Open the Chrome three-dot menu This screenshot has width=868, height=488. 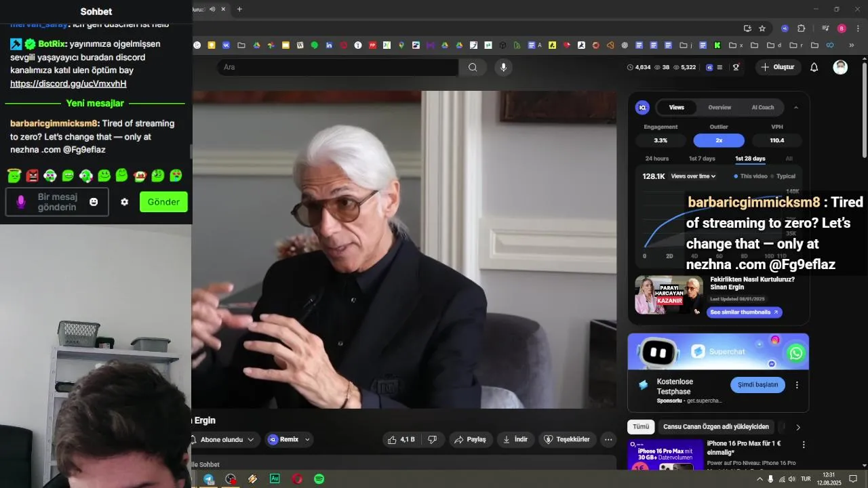pyautogui.click(x=856, y=28)
